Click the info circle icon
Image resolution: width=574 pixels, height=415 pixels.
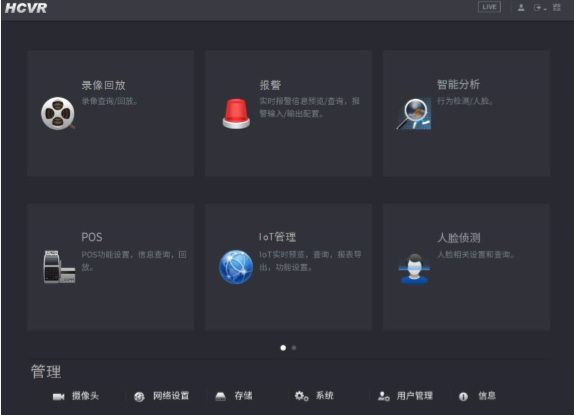tap(463, 396)
